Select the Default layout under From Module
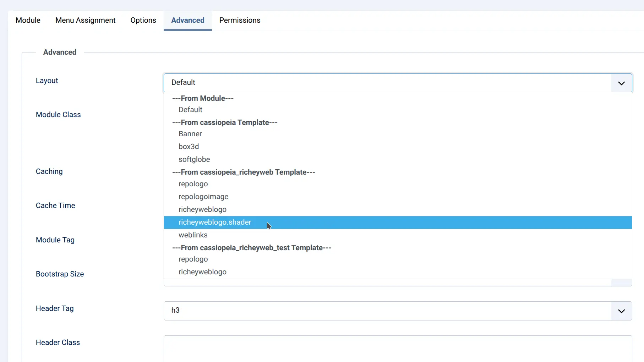 [190, 110]
